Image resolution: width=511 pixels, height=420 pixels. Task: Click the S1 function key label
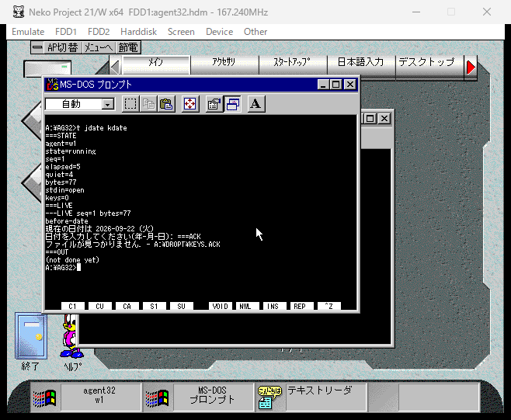click(154, 307)
